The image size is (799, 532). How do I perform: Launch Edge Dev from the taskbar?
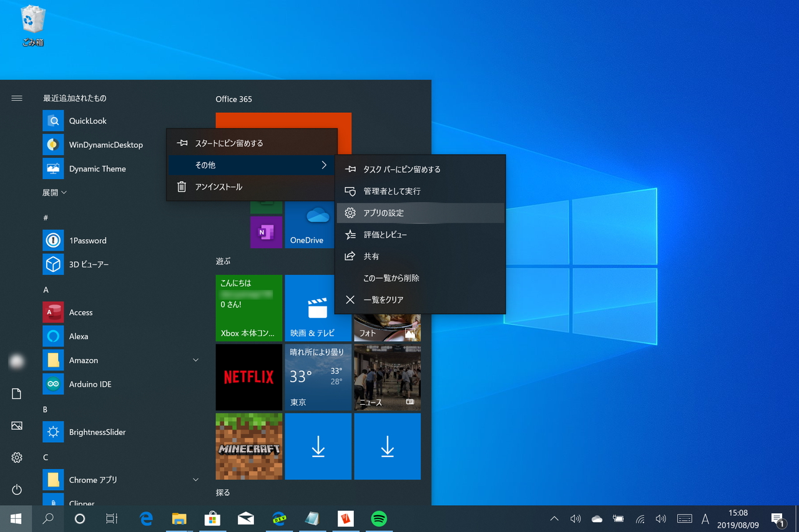(279, 519)
